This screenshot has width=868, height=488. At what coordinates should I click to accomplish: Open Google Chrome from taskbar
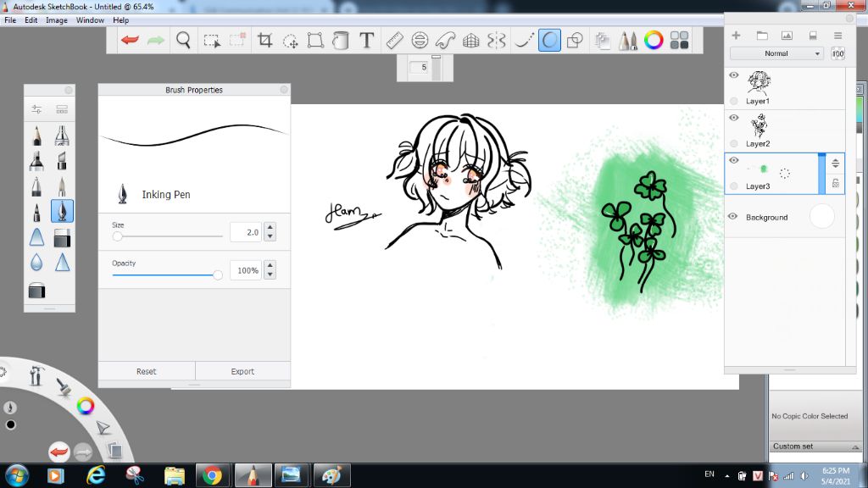(212, 475)
